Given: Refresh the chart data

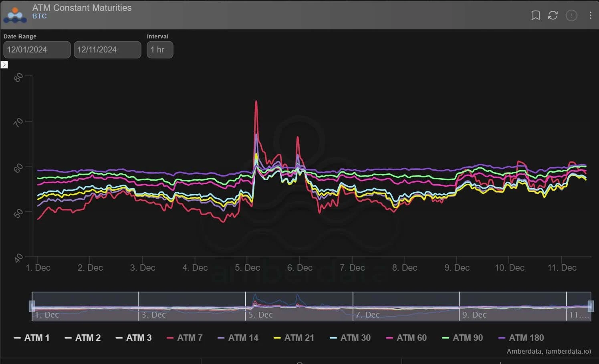Looking at the screenshot, I should pyautogui.click(x=553, y=15).
